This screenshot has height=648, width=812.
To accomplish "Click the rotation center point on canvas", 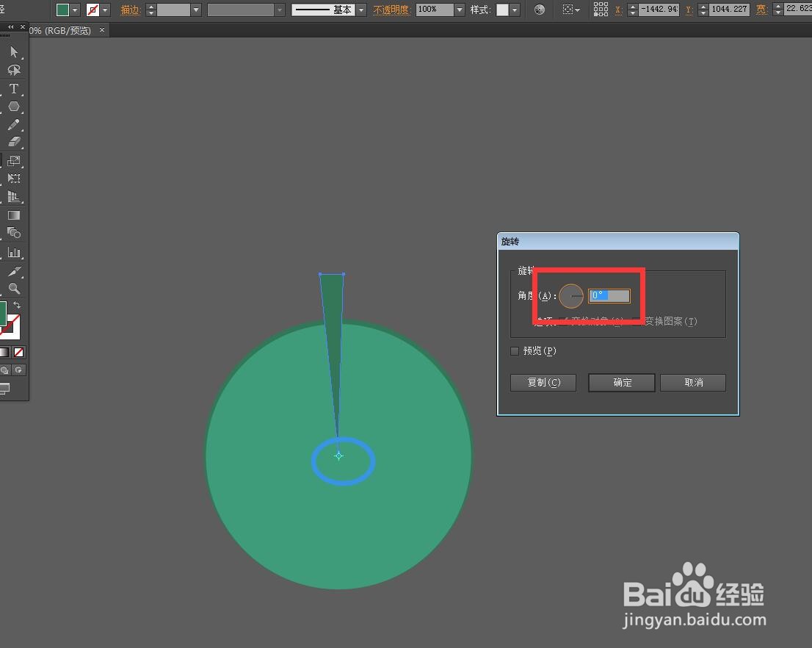I will coord(338,456).
